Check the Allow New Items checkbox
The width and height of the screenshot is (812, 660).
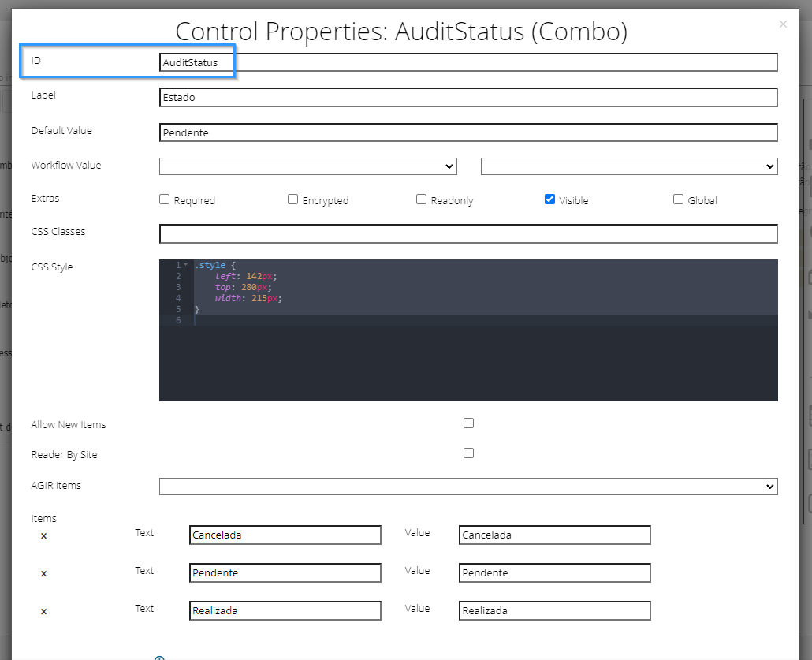point(468,423)
